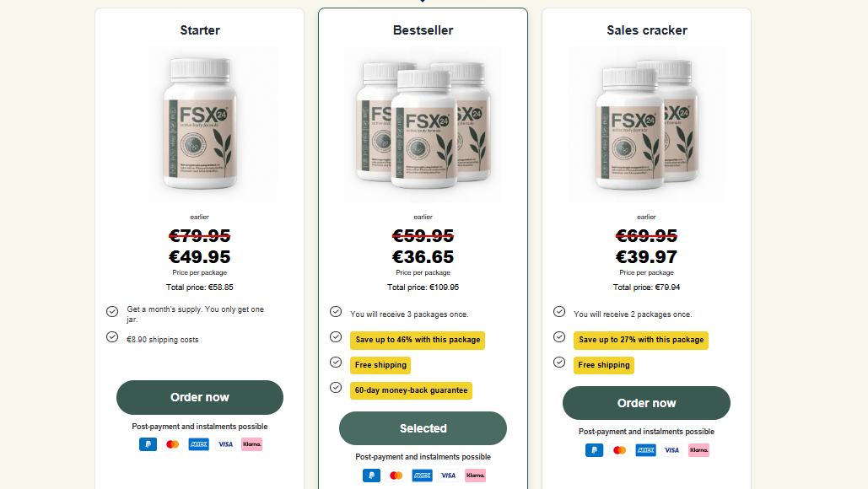Click the 'Save up to 46%' yellow badge
The width and height of the screenshot is (868, 489).
418,340
